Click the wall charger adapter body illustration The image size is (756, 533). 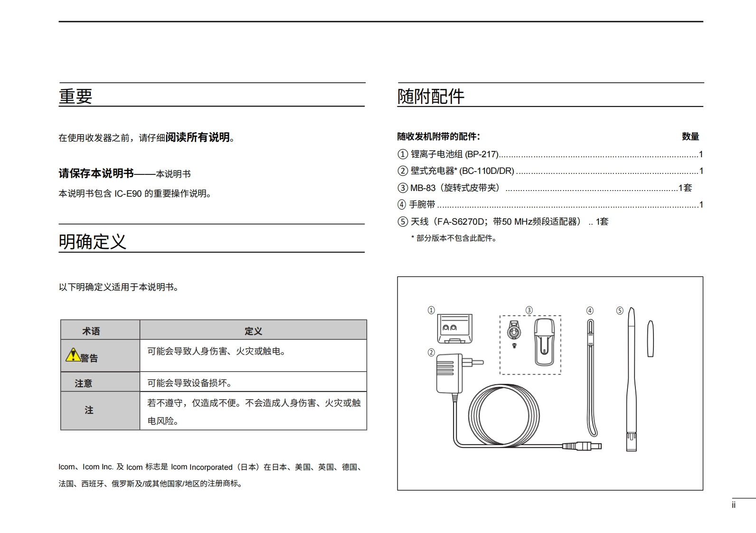point(448,373)
